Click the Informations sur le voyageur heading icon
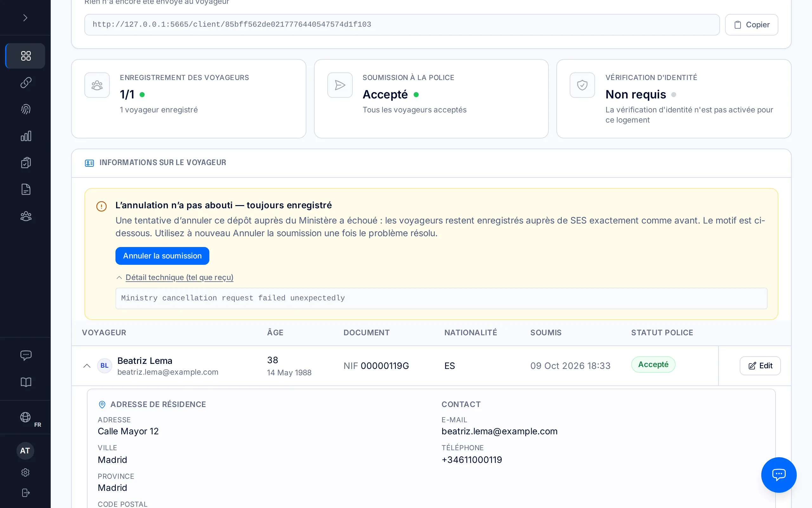812x508 pixels. 89,163
